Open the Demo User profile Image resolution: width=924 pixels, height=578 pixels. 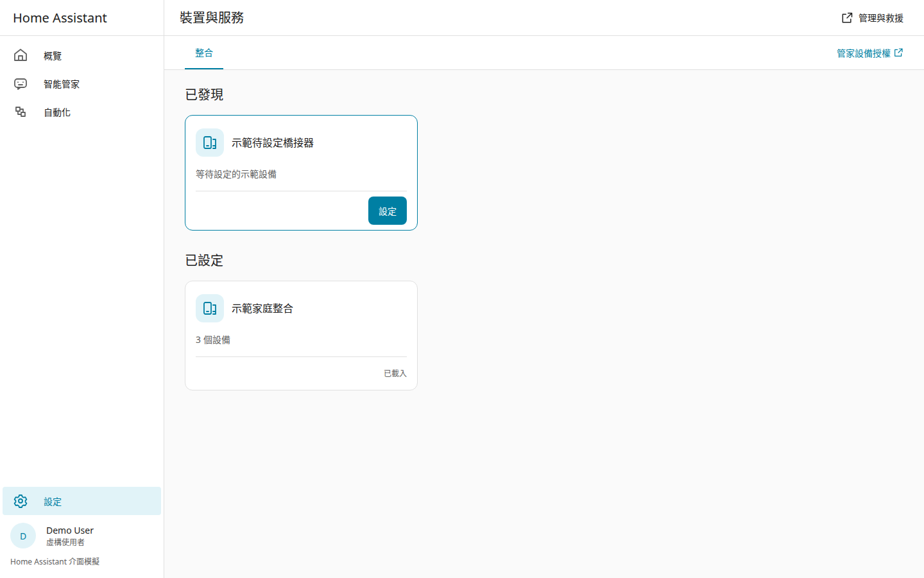click(x=82, y=536)
